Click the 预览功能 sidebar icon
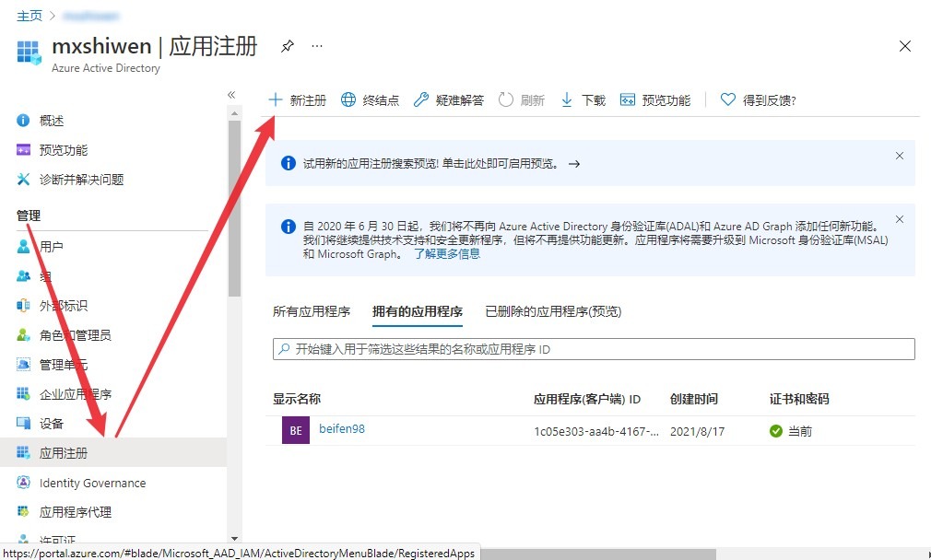This screenshot has width=931, height=560. tap(23, 150)
